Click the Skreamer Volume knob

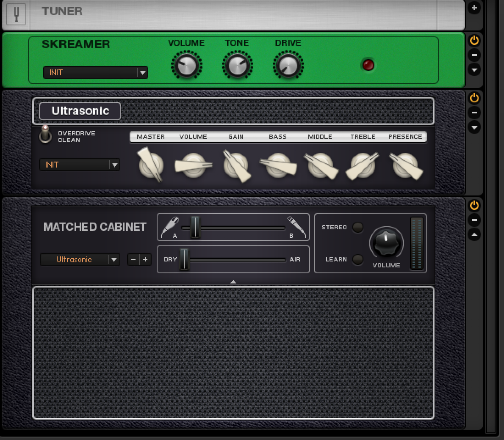[x=186, y=65]
